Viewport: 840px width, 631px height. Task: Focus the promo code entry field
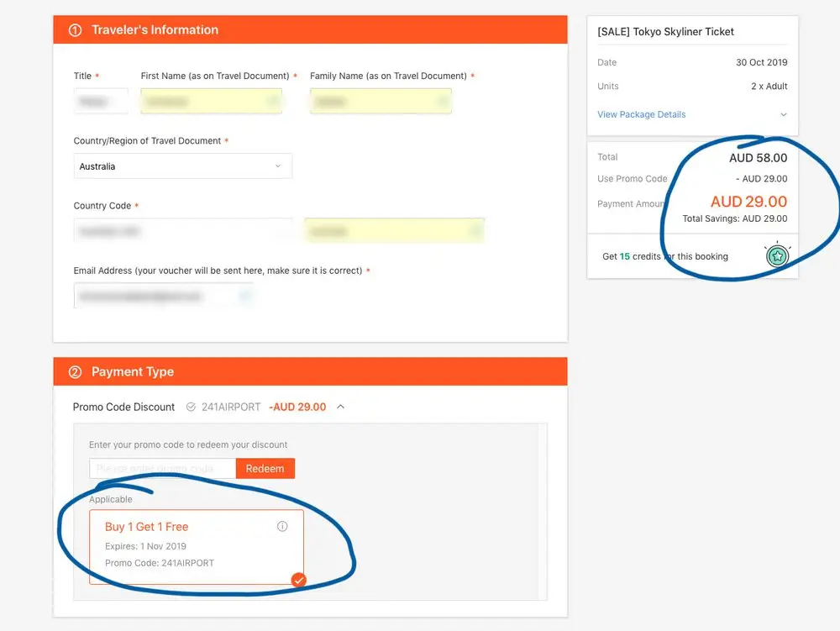(x=162, y=469)
